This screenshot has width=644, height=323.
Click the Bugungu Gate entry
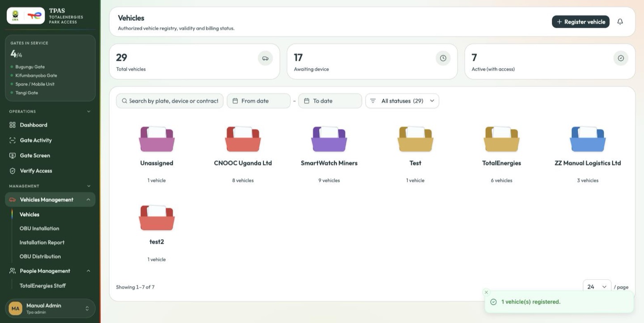(30, 67)
